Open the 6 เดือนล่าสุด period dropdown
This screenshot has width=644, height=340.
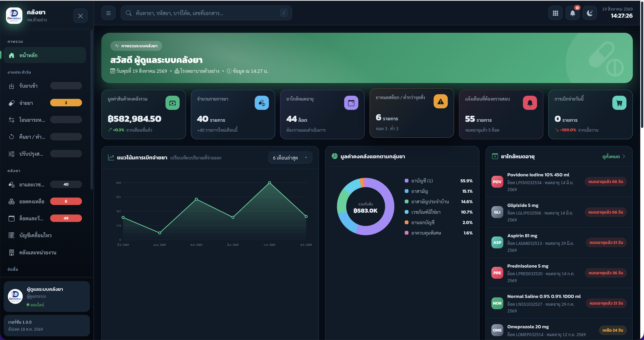tap(290, 158)
